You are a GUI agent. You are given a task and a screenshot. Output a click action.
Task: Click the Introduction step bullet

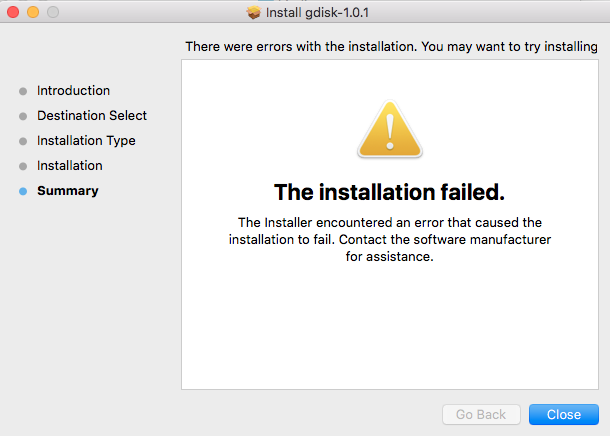click(x=23, y=91)
